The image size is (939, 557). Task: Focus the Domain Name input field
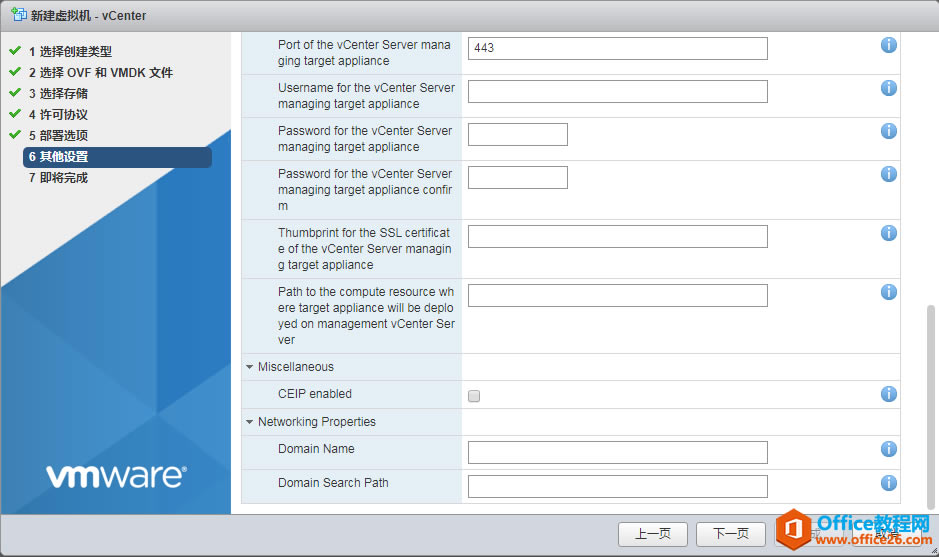[617, 453]
